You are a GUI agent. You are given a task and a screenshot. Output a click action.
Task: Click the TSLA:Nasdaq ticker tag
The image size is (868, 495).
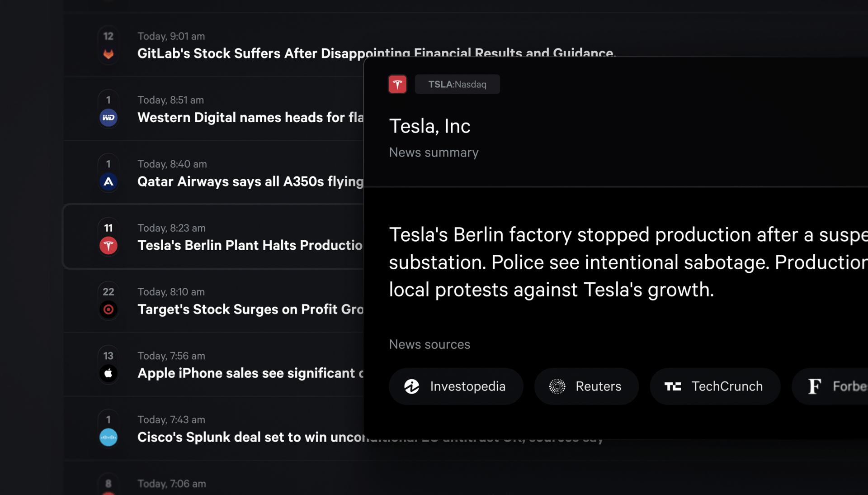coord(457,84)
